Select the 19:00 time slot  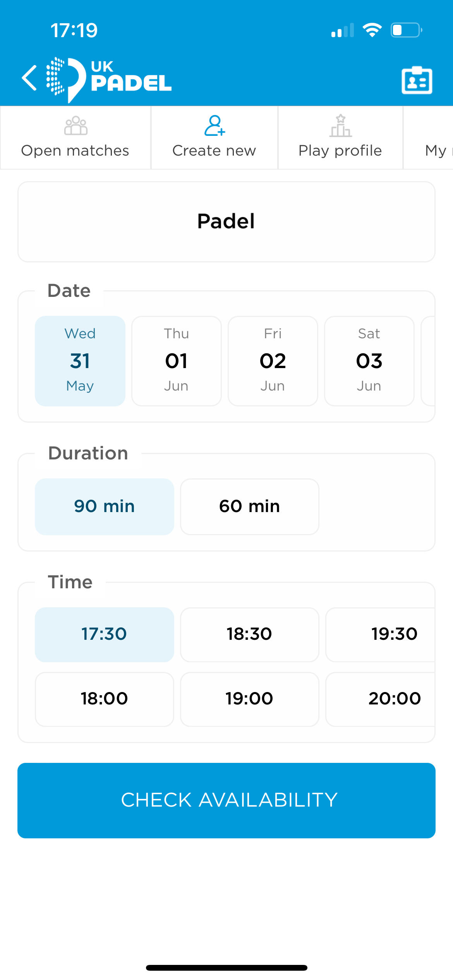click(250, 699)
